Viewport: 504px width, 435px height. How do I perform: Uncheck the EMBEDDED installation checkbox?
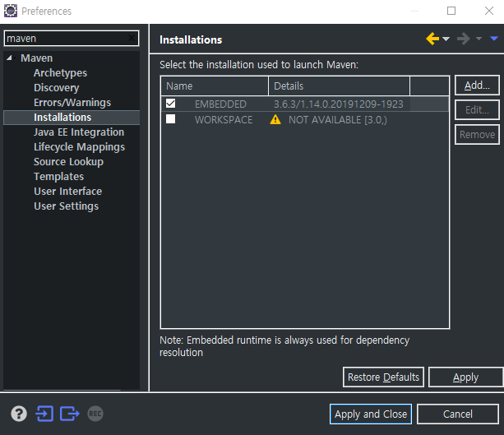(171, 104)
